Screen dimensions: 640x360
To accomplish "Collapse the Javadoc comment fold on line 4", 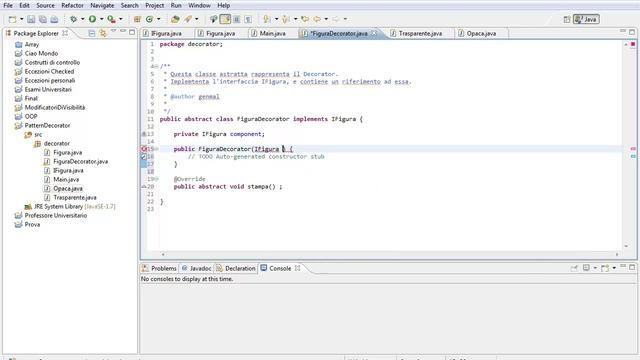I will click(157, 67).
